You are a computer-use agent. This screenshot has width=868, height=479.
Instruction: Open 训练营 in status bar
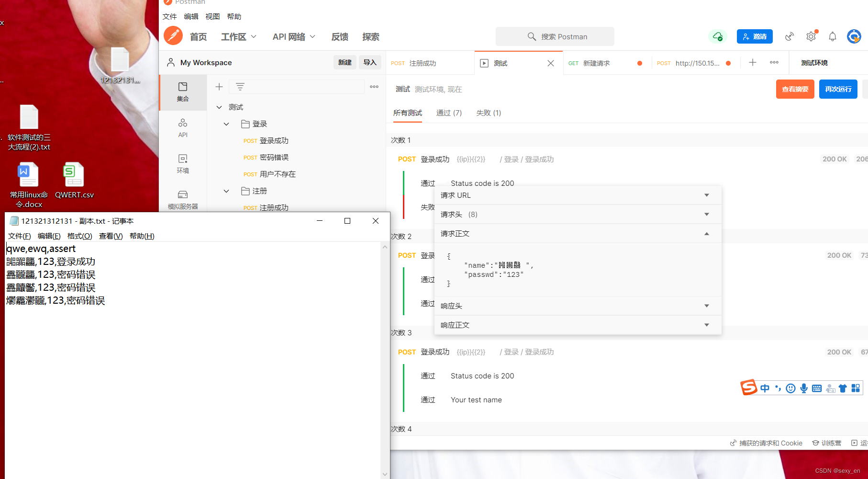pos(826,443)
